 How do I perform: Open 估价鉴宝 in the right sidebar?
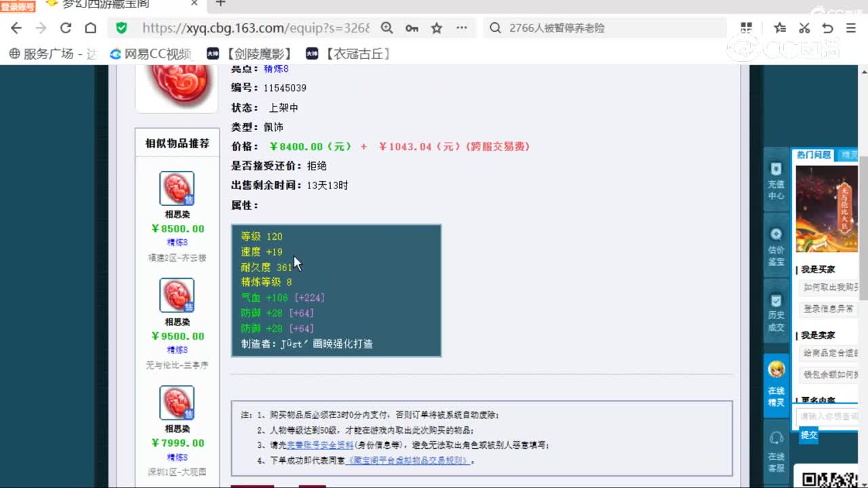[x=776, y=247]
